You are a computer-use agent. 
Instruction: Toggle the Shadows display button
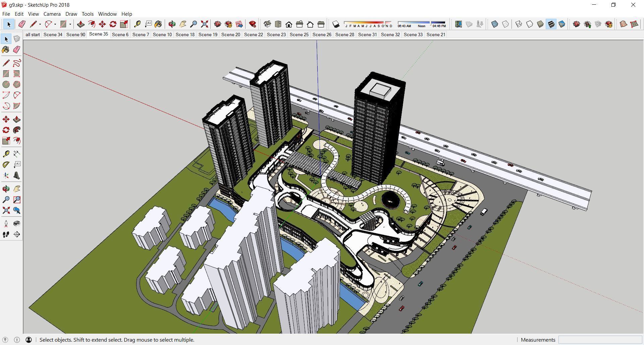pyautogui.click(x=336, y=24)
